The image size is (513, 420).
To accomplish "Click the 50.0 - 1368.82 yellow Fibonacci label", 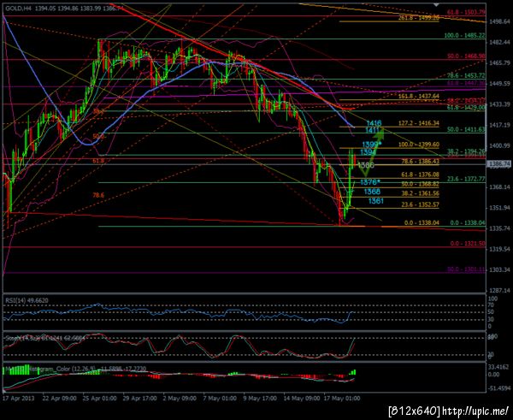I will pyautogui.click(x=420, y=184).
